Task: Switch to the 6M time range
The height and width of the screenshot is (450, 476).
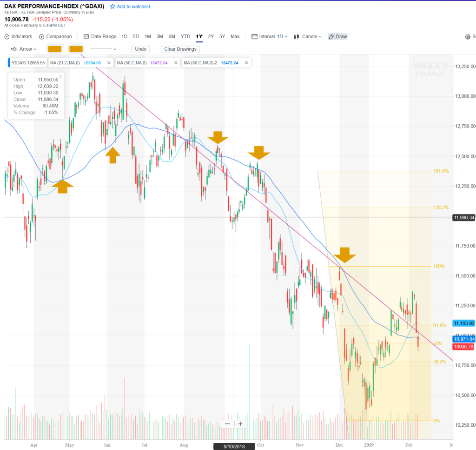Action: [x=172, y=37]
